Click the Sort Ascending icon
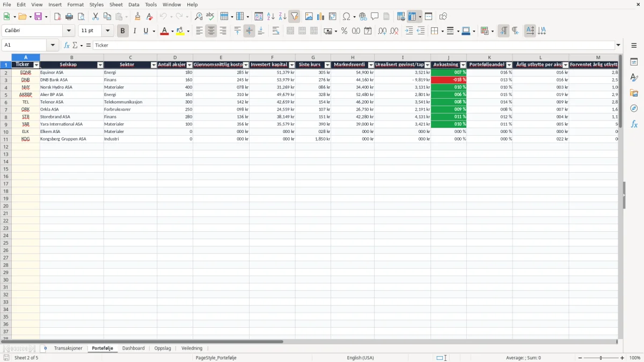 [271, 17]
